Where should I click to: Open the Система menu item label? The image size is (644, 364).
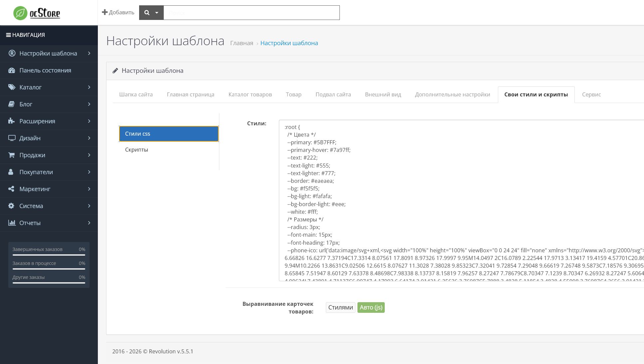(31, 206)
